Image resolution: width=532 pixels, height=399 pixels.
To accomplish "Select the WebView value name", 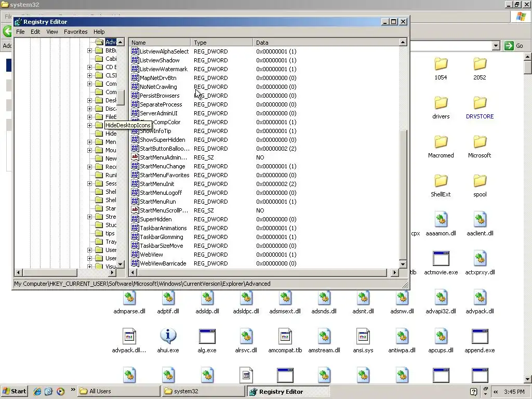I will 151,254.
